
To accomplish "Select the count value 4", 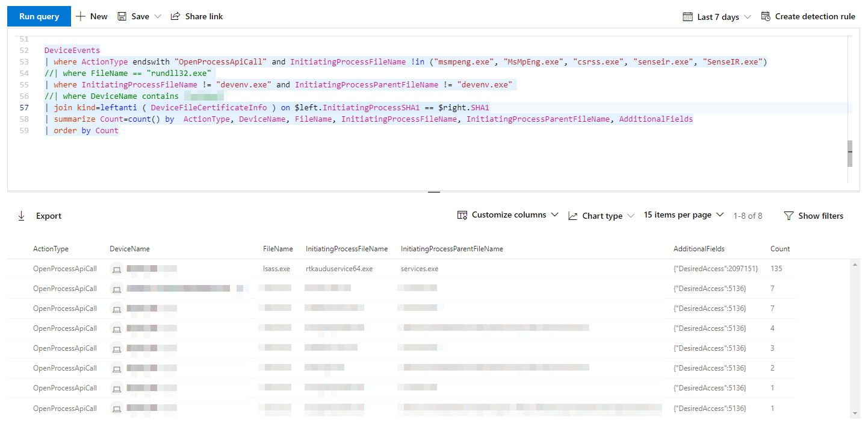I will [x=772, y=328].
